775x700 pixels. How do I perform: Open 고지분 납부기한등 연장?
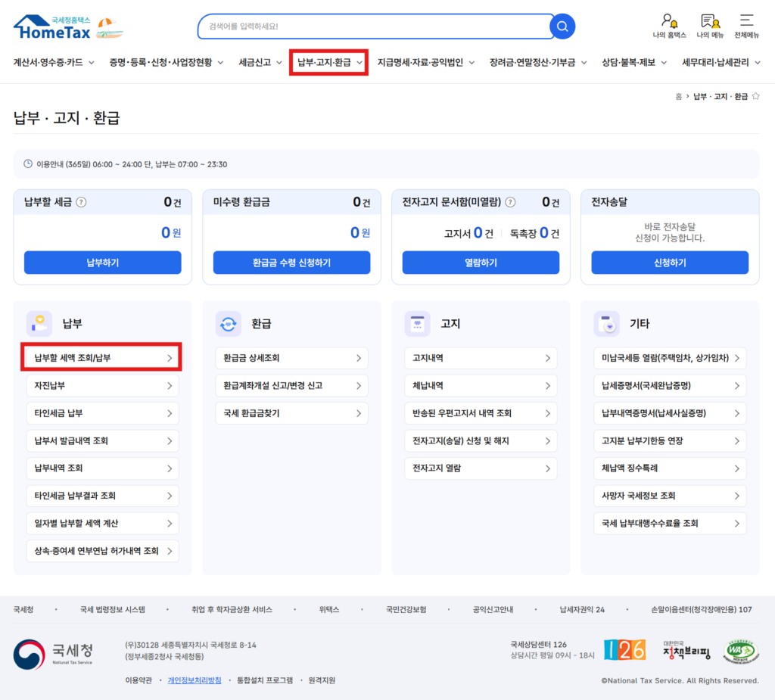(x=670, y=441)
